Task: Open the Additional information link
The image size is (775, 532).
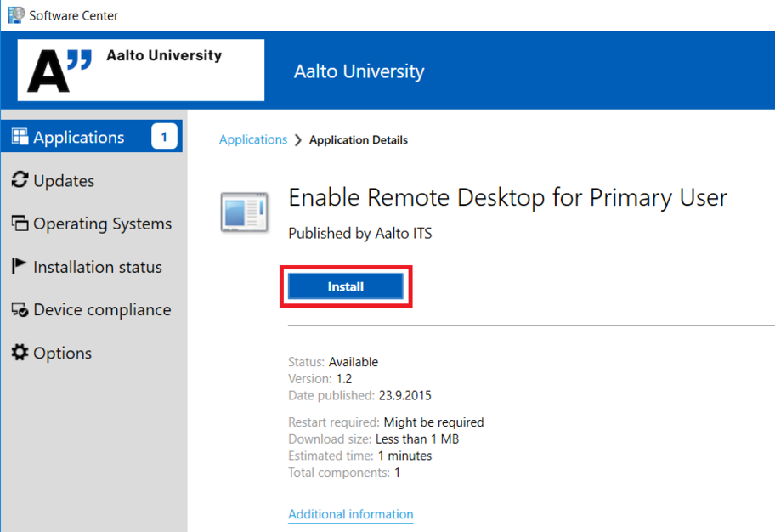Action: (350, 514)
